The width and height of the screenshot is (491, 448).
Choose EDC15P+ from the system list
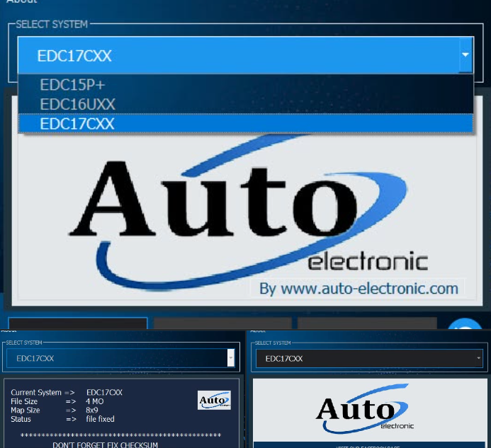coord(246,84)
